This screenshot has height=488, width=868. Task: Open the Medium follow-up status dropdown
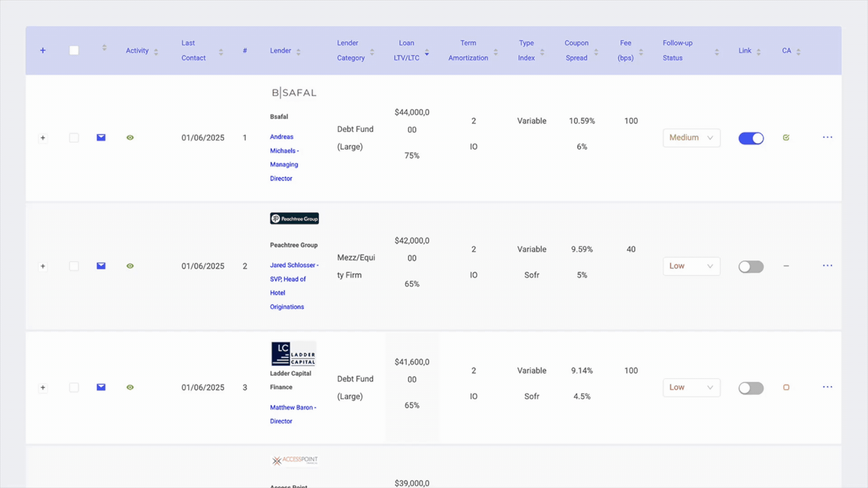click(x=691, y=138)
